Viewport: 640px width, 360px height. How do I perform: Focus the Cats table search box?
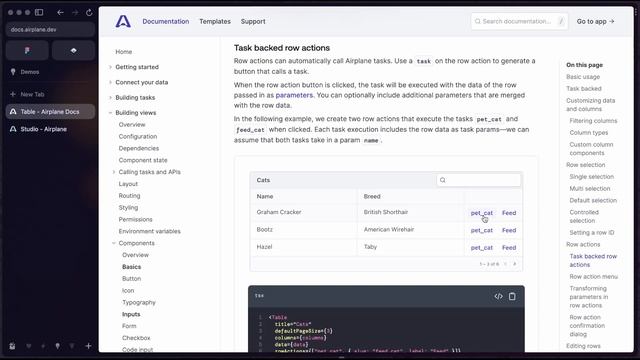[x=479, y=180]
